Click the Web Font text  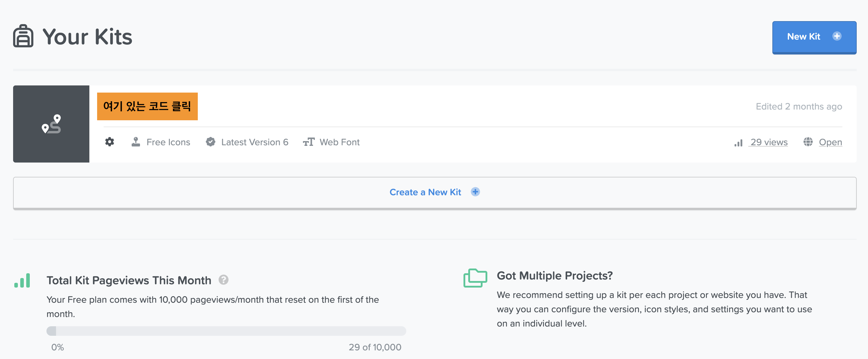pos(339,142)
